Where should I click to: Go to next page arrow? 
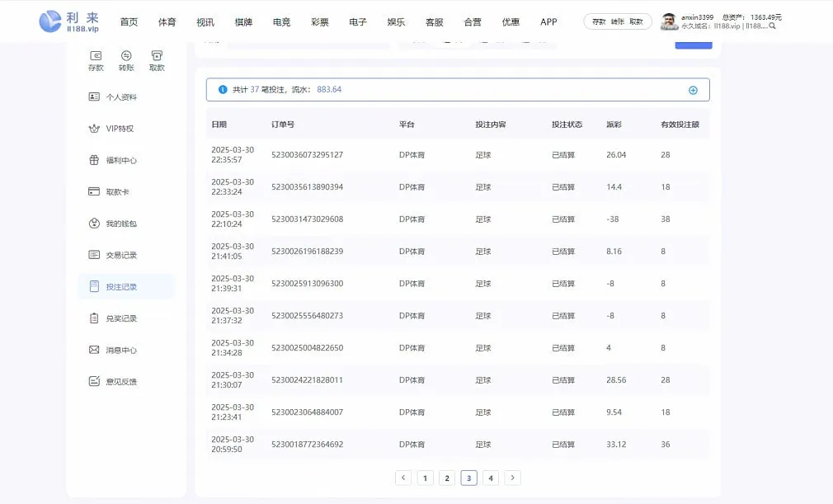512,478
